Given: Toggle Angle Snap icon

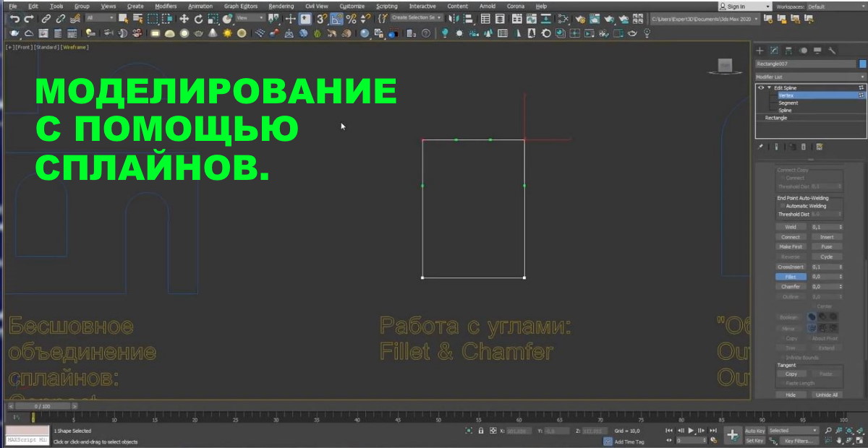Looking at the screenshot, I should point(336,18).
